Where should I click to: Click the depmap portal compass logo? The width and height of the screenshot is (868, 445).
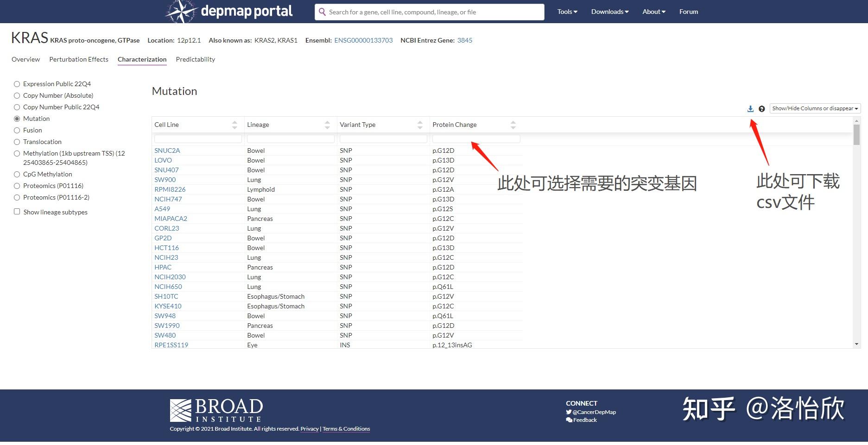click(x=181, y=12)
